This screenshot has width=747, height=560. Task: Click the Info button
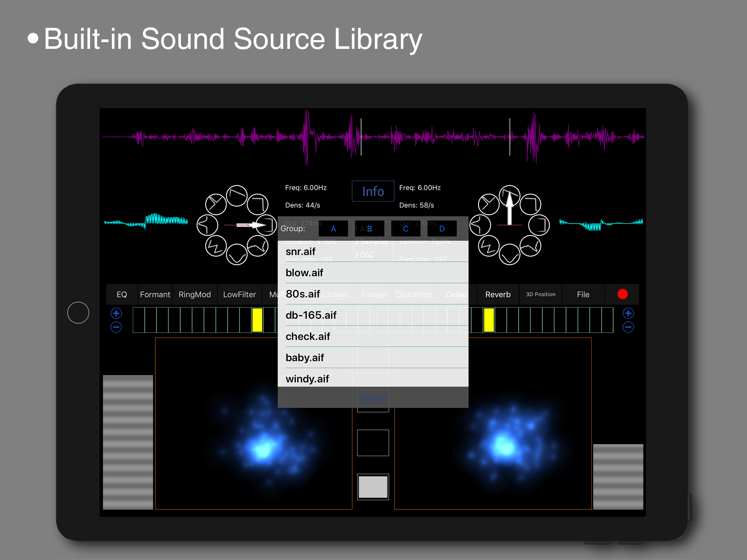coord(373,191)
